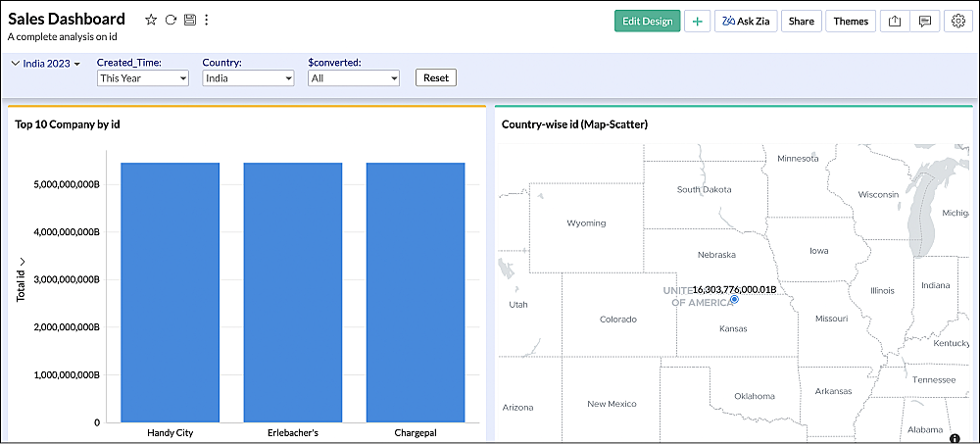Viewport: 980px width, 444px height.
Task: Open the three-dot more options menu
Action: [x=206, y=20]
